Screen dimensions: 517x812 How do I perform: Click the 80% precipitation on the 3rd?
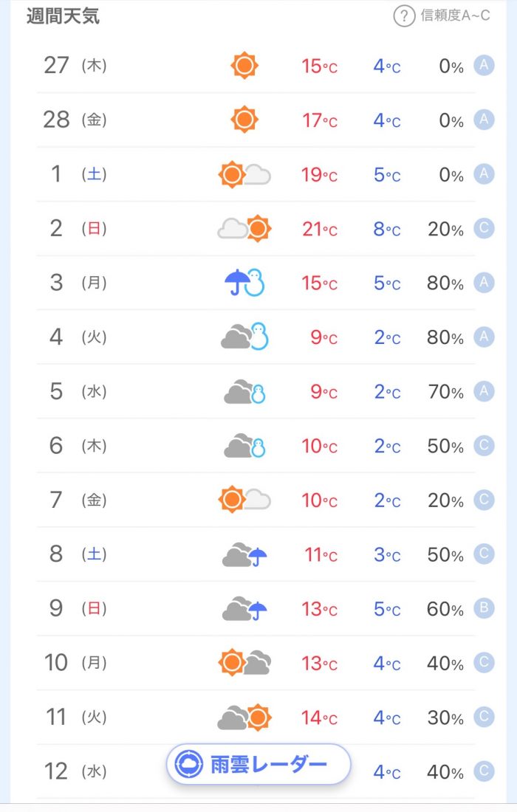(x=445, y=283)
